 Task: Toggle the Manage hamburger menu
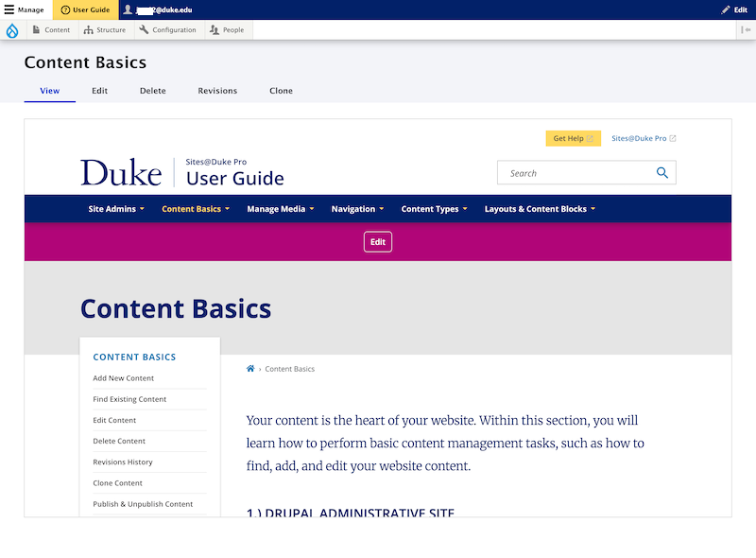pyautogui.click(x=9, y=9)
